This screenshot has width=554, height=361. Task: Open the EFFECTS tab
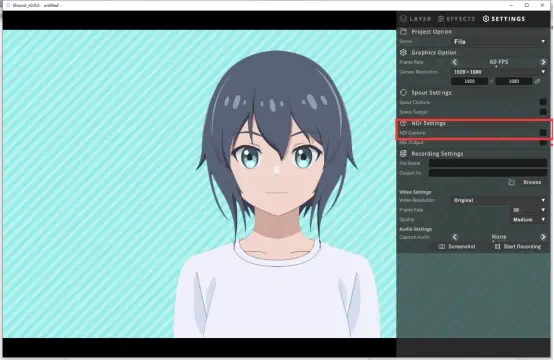[456, 19]
